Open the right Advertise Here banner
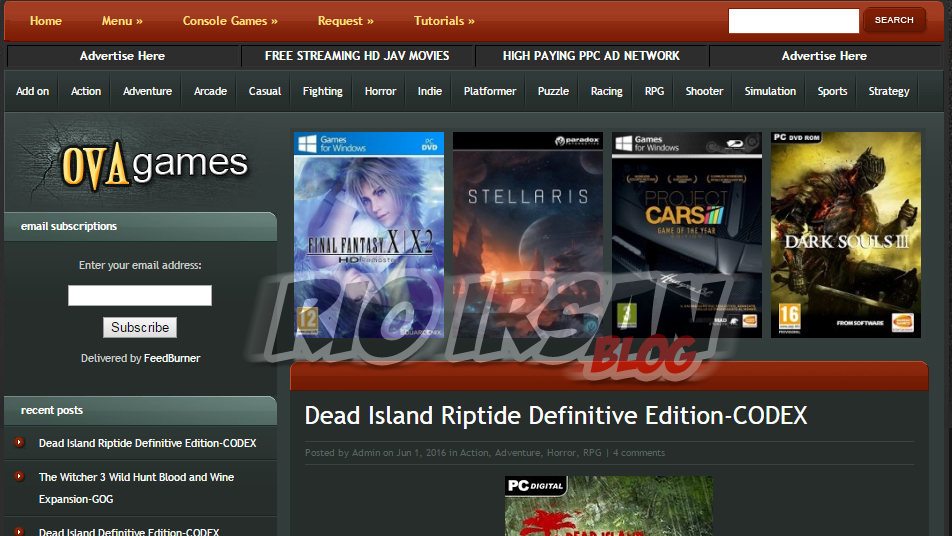 [x=824, y=56]
